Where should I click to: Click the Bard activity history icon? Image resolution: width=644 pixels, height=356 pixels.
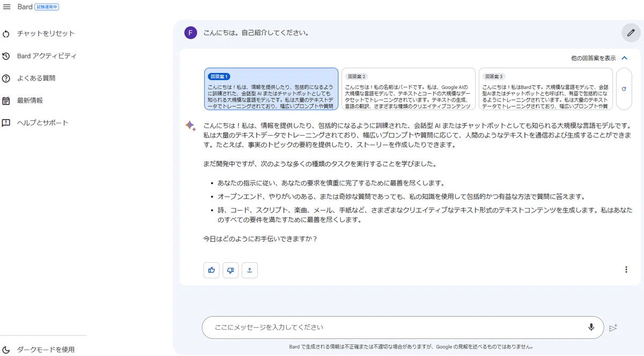coord(6,56)
